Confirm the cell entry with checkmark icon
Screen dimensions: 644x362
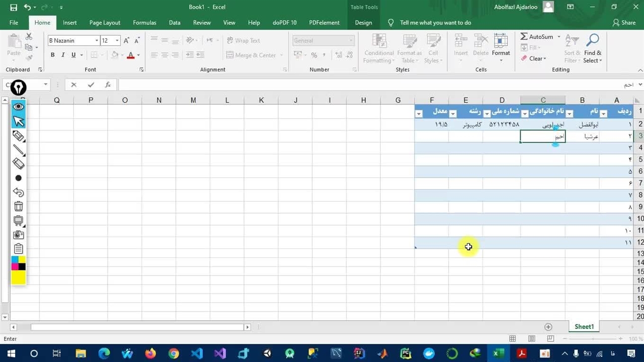click(91, 85)
